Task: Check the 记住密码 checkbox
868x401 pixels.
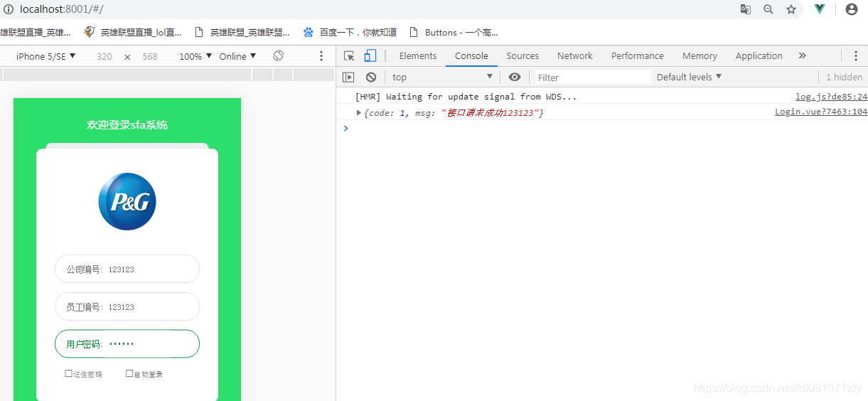Action: (x=68, y=373)
